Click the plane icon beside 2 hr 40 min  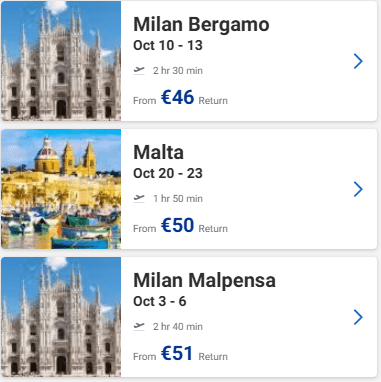pyautogui.click(x=139, y=326)
